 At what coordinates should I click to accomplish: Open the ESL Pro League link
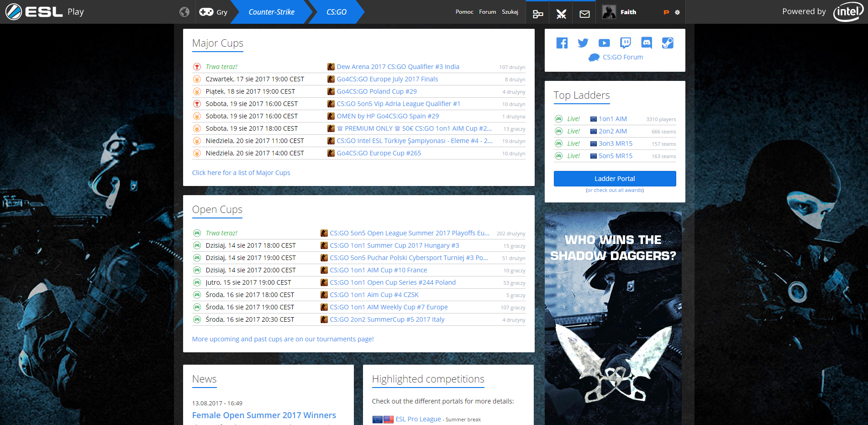(418, 419)
